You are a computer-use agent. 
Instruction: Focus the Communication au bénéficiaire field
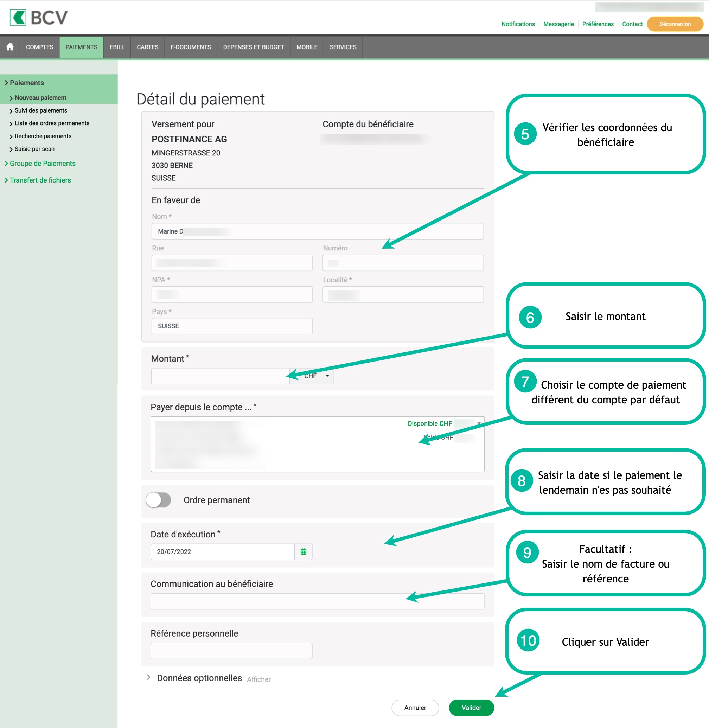click(x=317, y=601)
